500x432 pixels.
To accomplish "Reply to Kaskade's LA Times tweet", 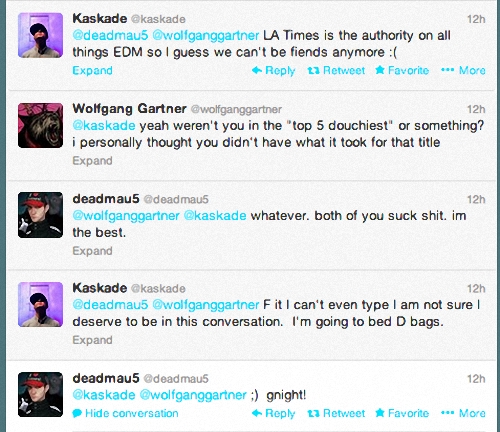I will point(273,71).
